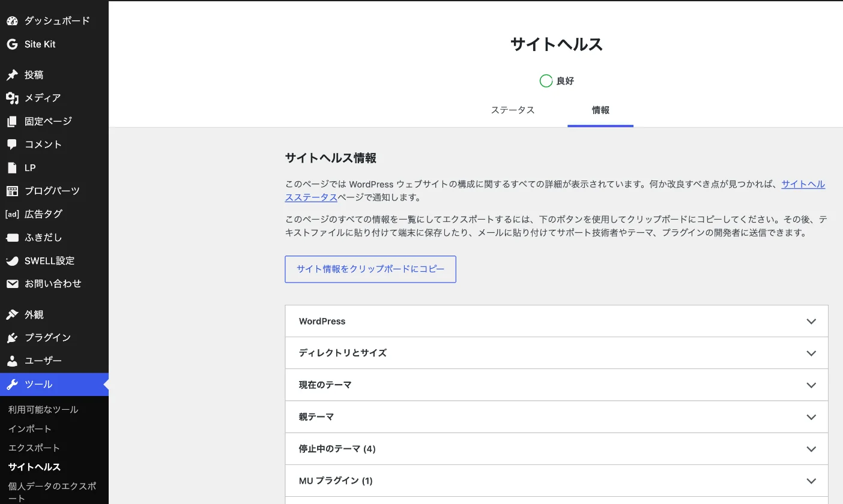Click the プラグイン plug icon
This screenshot has height=504, width=843.
[x=12, y=338]
